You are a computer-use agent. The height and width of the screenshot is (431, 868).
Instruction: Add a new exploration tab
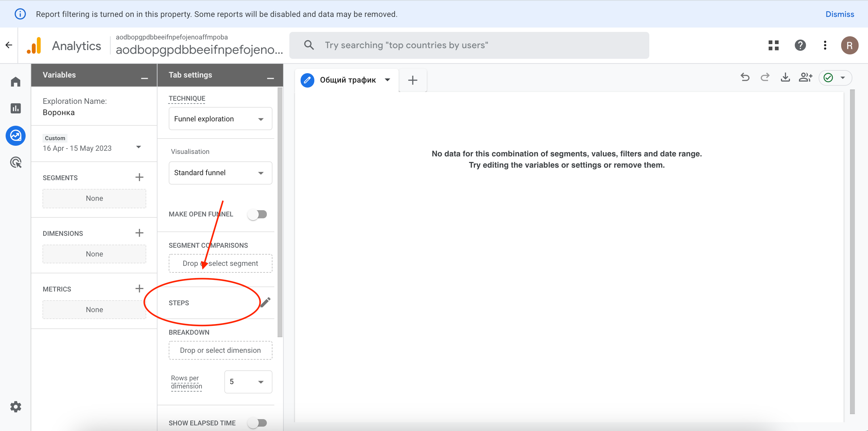click(x=412, y=80)
